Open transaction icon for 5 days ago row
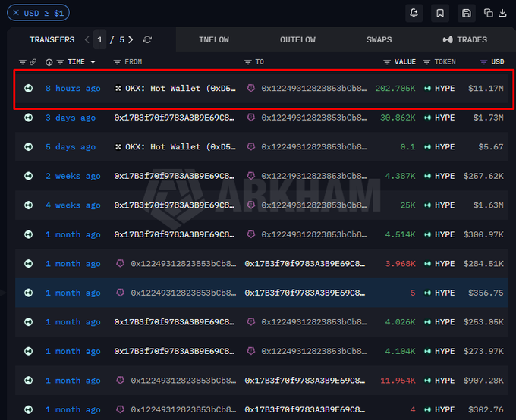The image size is (516, 420). coord(29,146)
